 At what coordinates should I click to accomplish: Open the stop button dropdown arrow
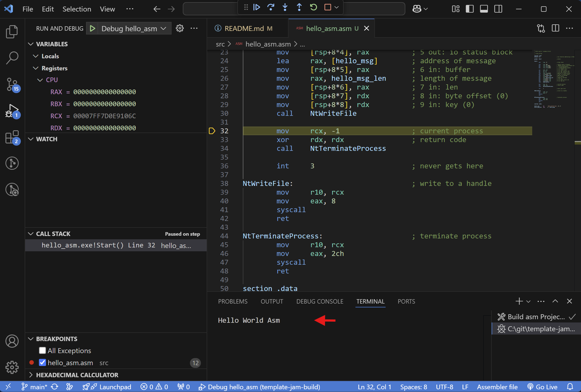point(337,7)
